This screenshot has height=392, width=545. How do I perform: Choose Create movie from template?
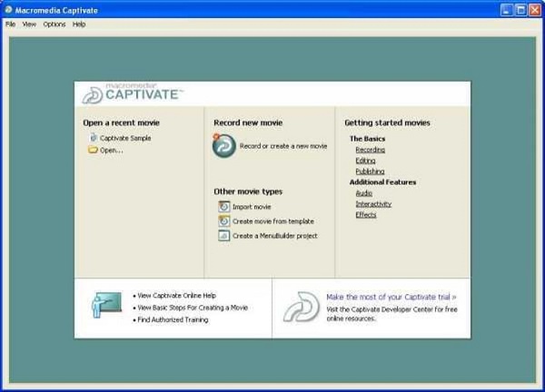(x=273, y=221)
